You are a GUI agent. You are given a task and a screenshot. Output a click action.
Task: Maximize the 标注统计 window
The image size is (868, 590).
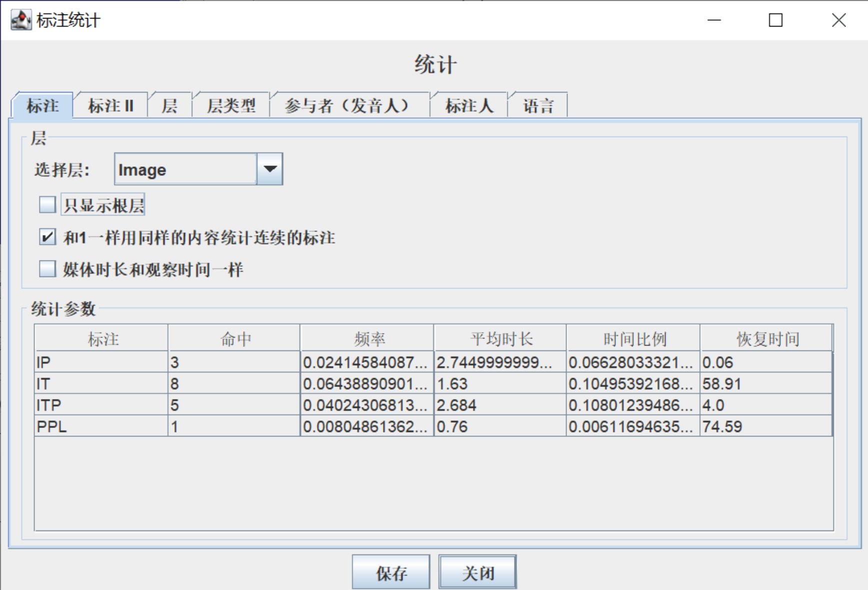(775, 20)
